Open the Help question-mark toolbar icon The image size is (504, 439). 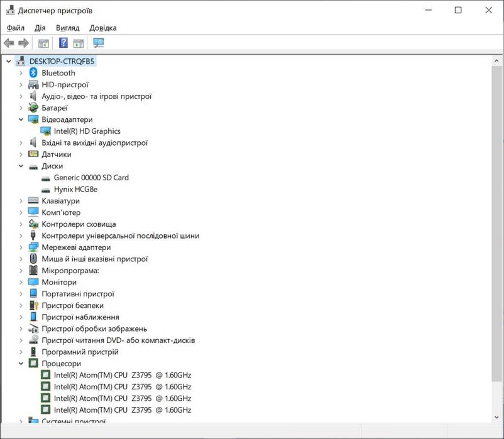(x=63, y=42)
